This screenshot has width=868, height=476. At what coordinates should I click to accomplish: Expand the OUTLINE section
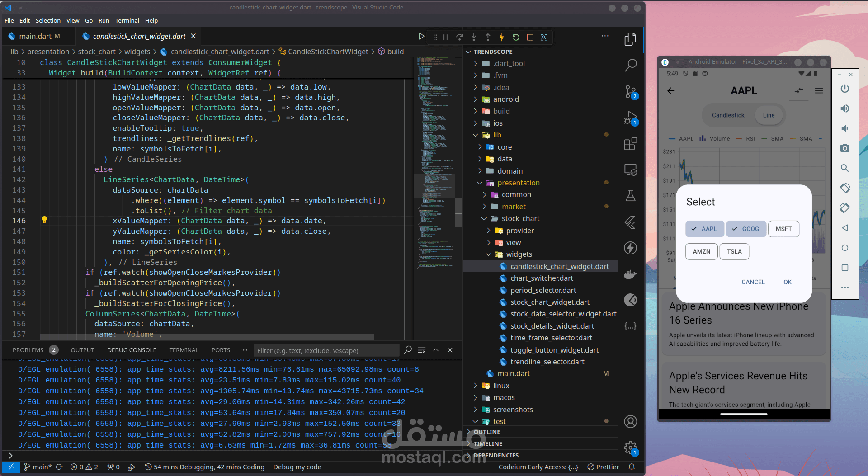tap(540, 432)
